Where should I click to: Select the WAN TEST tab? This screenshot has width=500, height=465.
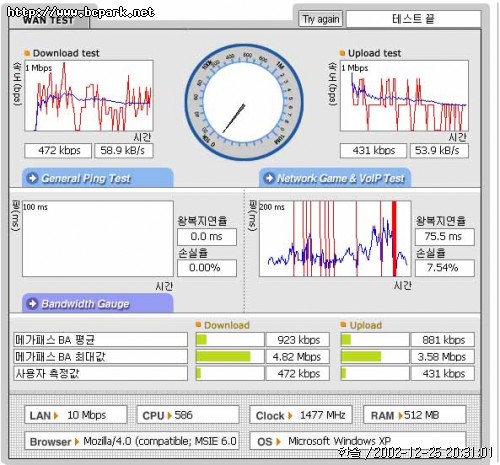(49, 20)
